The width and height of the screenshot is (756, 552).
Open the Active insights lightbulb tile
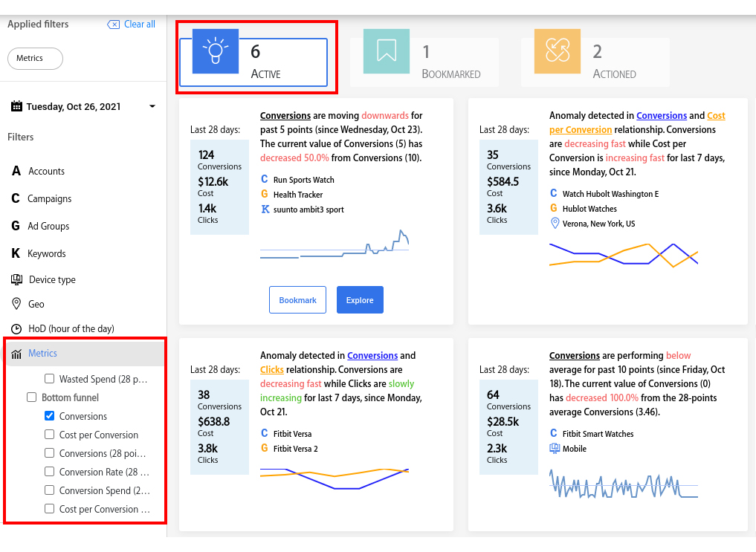216,51
